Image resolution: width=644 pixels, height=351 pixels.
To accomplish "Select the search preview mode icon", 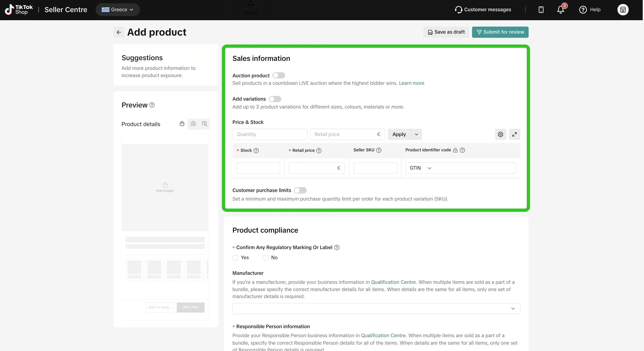I will [204, 124].
